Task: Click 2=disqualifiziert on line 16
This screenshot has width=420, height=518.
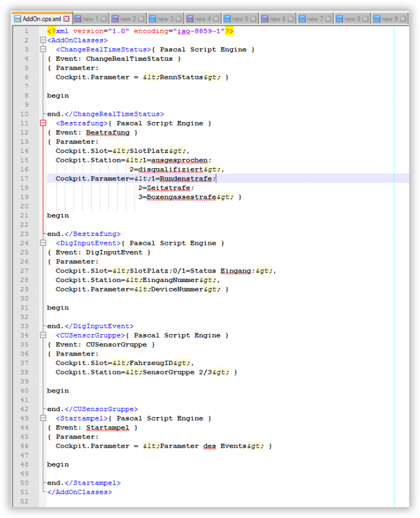Action: (166, 169)
